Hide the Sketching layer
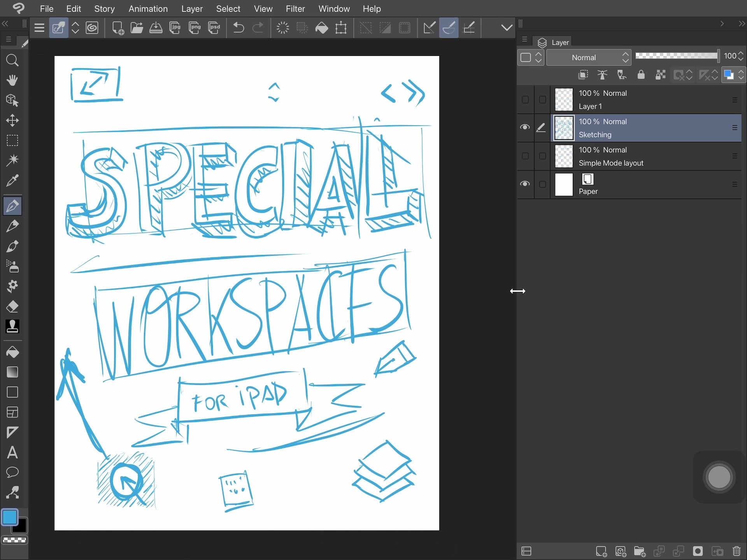This screenshot has width=747, height=560. [525, 128]
